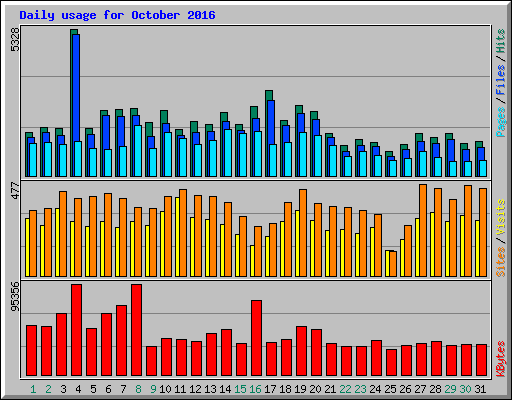512x400 pixels.
Task: Select day label '10' on the axis
Action: [165, 389]
